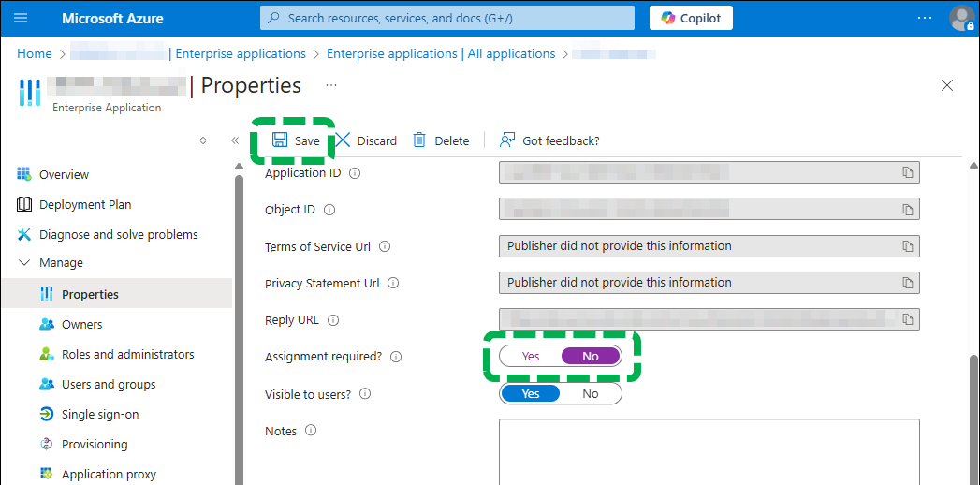Set Visible to users to No
Viewport: 980px width, 485px height.
click(x=590, y=393)
